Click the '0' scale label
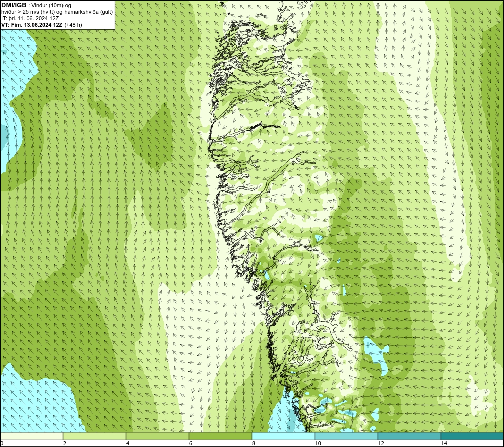 click(x=2, y=443)
